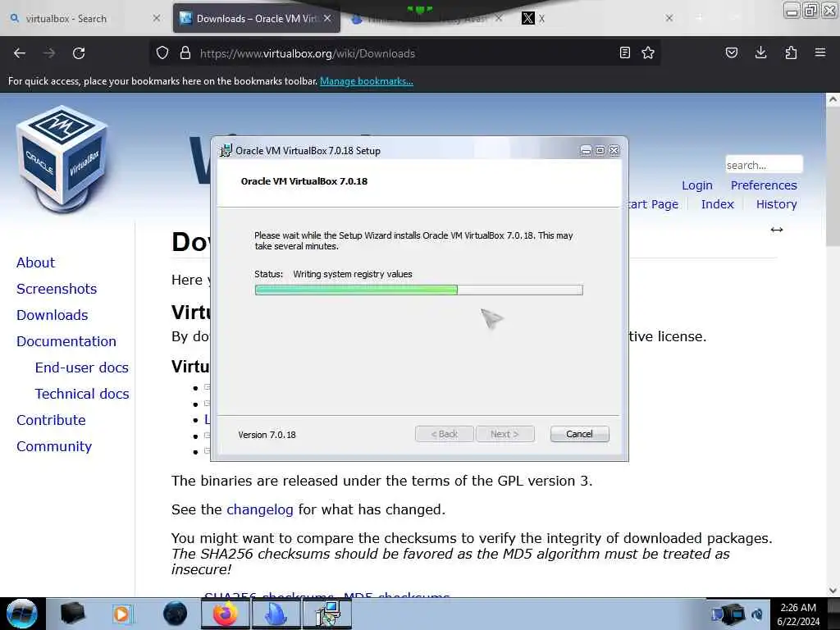Minimize the VirtualBox setup dialog
Image resolution: width=840 pixels, height=630 pixels.
click(586, 151)
